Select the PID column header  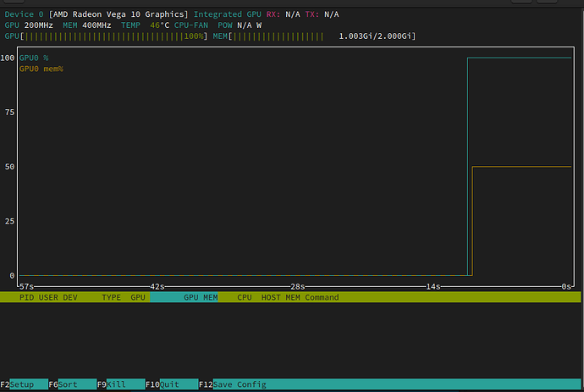click(x=26, y=297)
